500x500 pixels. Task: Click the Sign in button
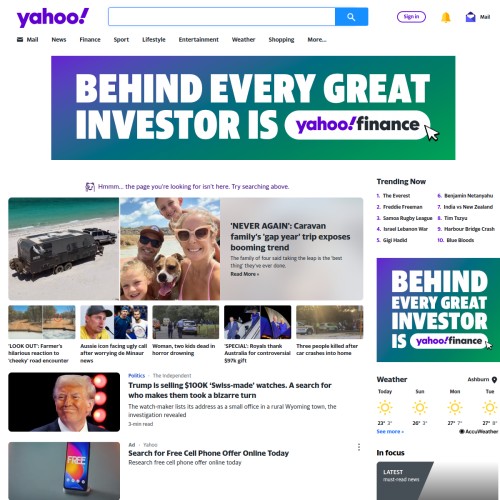tap(411, 17)
